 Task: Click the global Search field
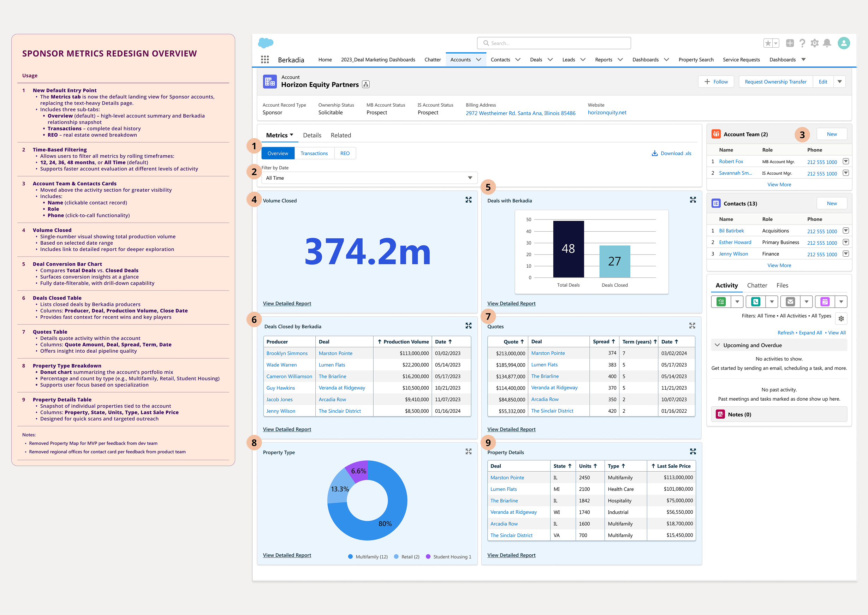(554, 43)
